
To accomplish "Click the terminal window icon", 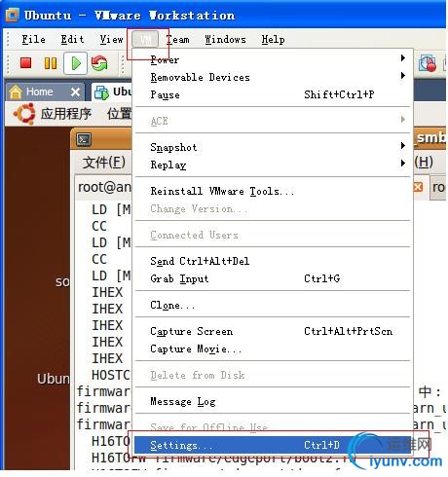I will coord(84,139).
